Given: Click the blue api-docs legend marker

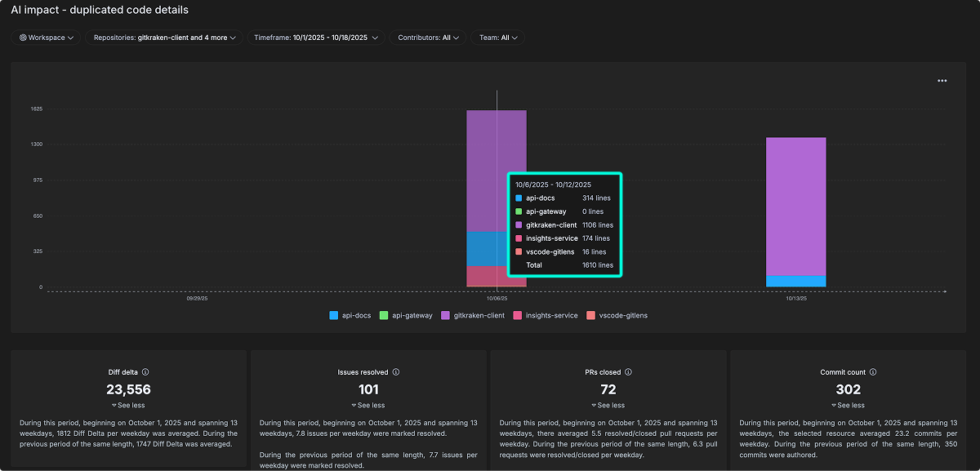Looking at the screenshot, I should coord(333,315).
